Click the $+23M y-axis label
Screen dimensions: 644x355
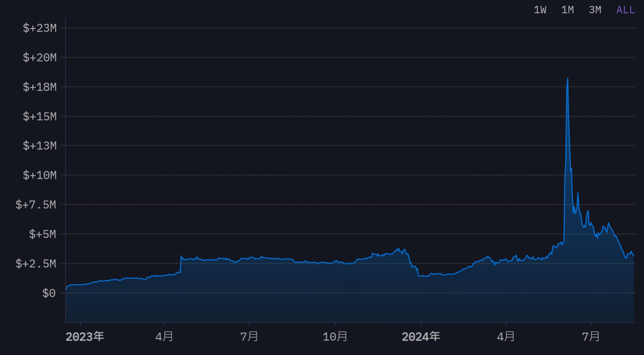click(x=40, y=28)
